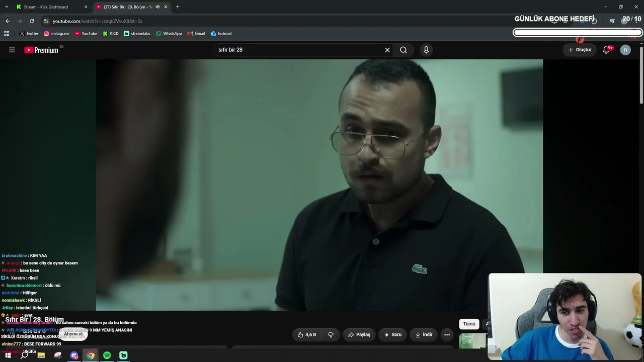Open Spotify from the taskbar
This screenshot has height=362, width=644.
[x=107, y=355]
